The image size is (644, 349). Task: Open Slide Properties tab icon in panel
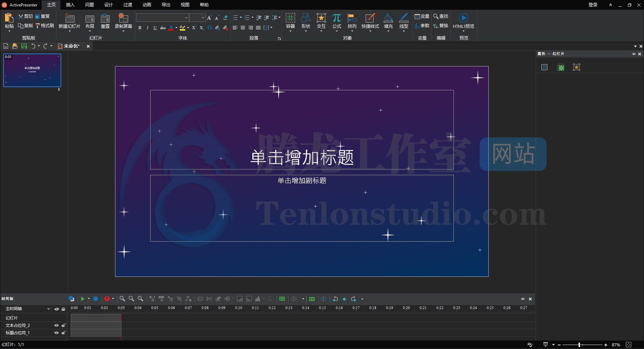pos(544,67)
